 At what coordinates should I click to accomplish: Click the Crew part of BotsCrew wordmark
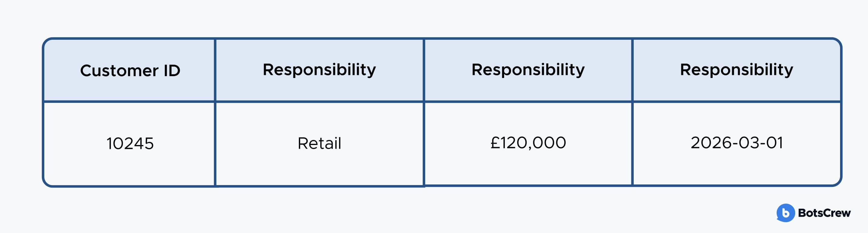(x=837, y=213)
